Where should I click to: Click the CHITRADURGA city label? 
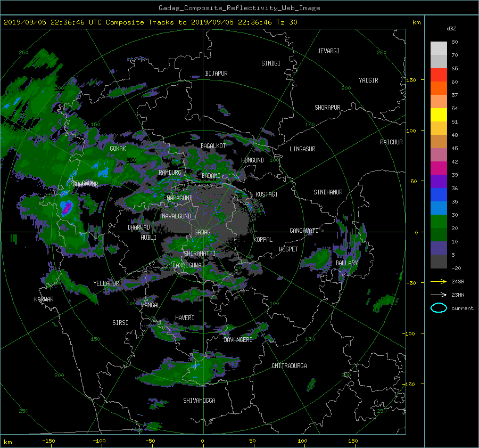click(x=290, y=366)
